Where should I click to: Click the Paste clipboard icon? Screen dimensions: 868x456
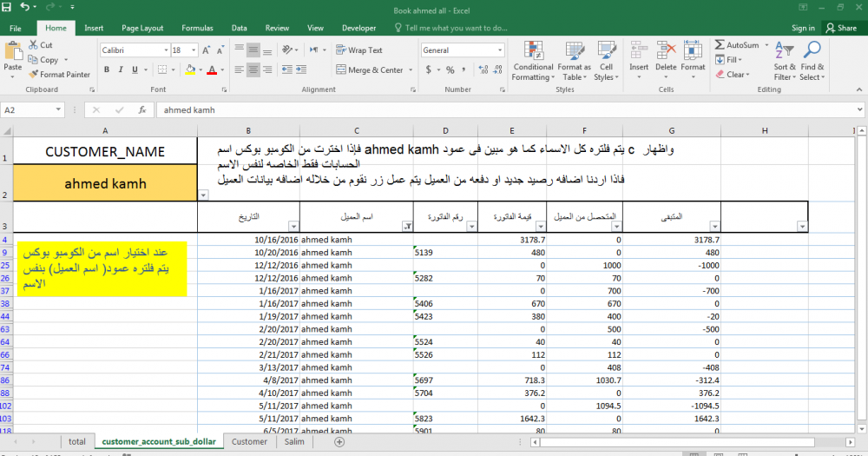12,52
